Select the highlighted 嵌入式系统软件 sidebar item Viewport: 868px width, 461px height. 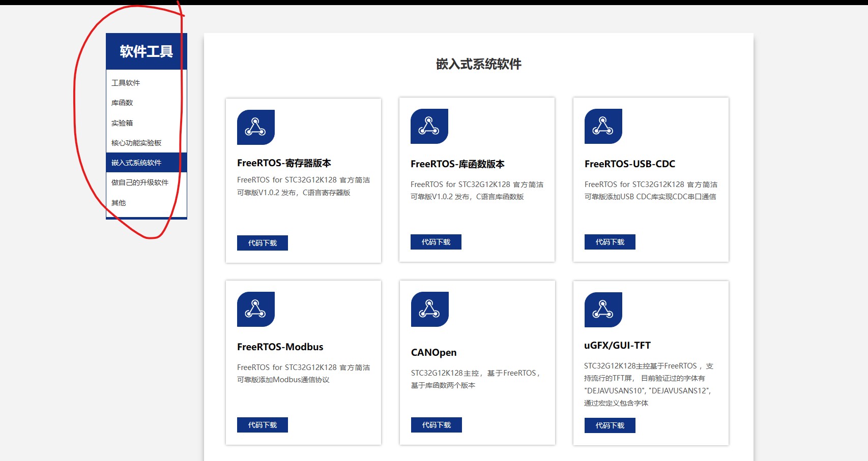147,163
